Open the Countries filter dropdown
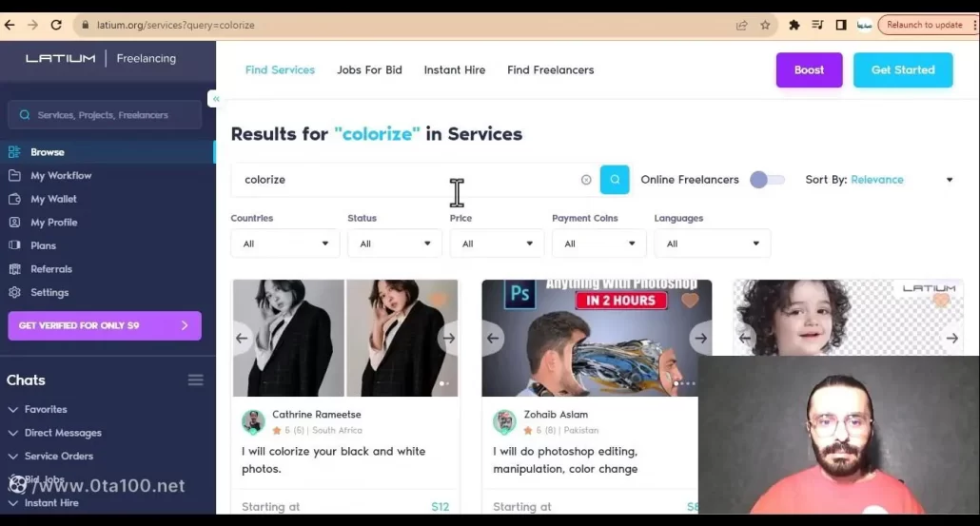Screen dimensions: 980x526 click(284, 244)
